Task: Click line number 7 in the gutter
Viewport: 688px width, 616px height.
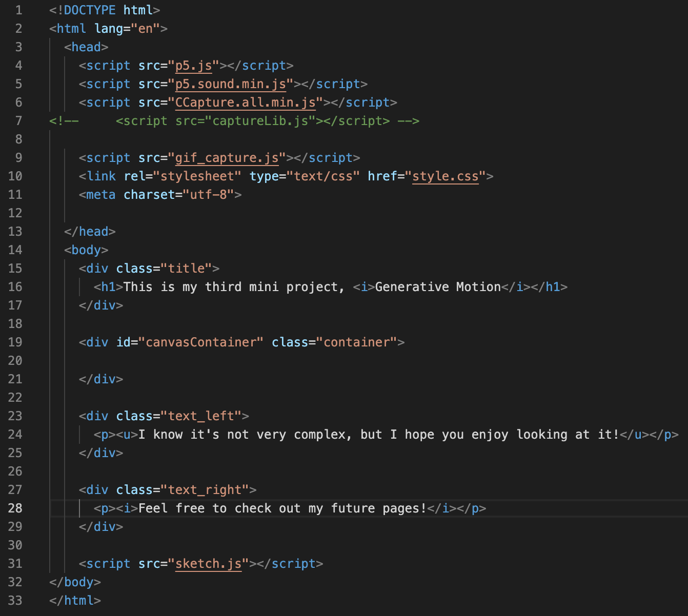Action: 19,121
